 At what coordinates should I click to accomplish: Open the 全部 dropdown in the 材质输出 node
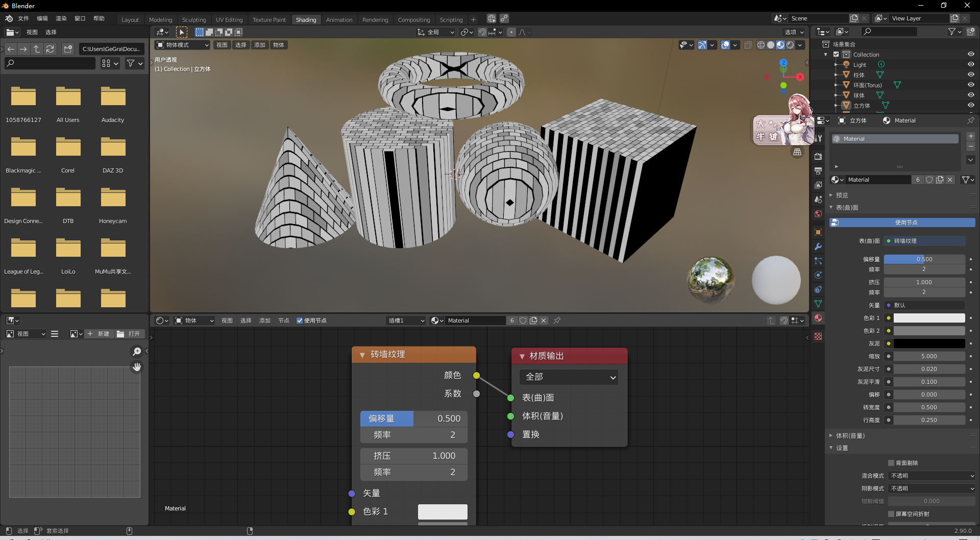pos(569,377)
